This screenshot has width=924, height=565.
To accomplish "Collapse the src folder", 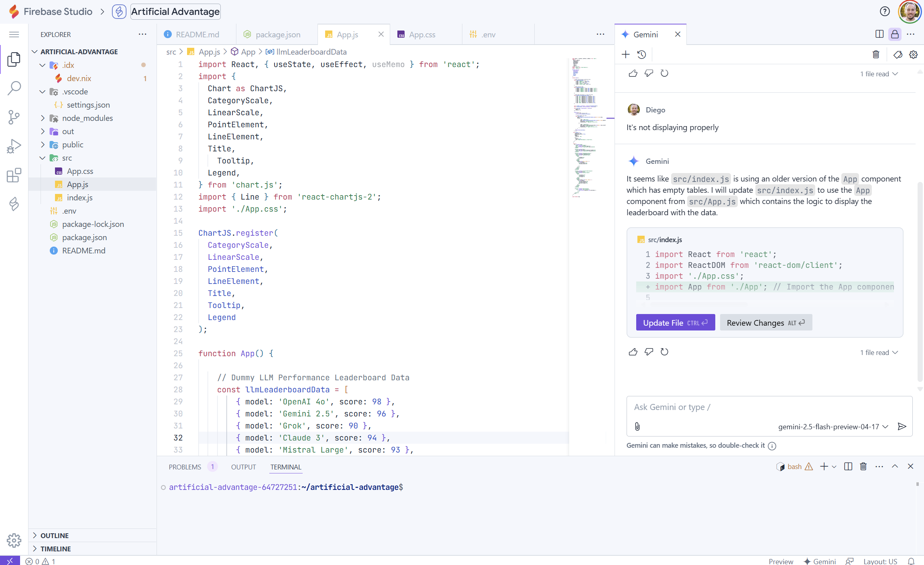I will click(43, 158).
